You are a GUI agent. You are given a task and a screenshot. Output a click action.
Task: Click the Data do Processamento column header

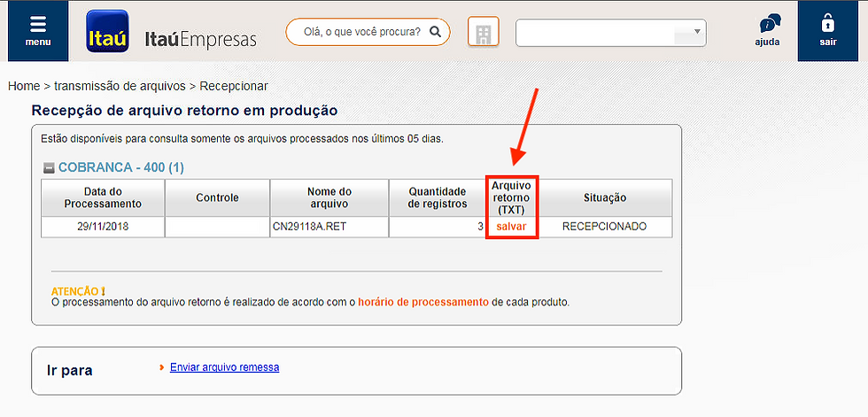pos(103,198)
